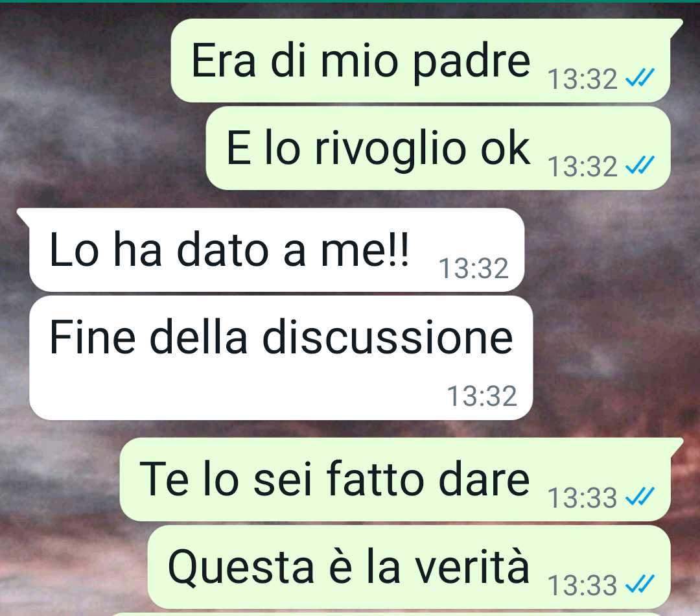Select the 'E lo rivoglio ok' message
Image resolution: width=700 pixels, height=616 pixels.
point(438,148)
